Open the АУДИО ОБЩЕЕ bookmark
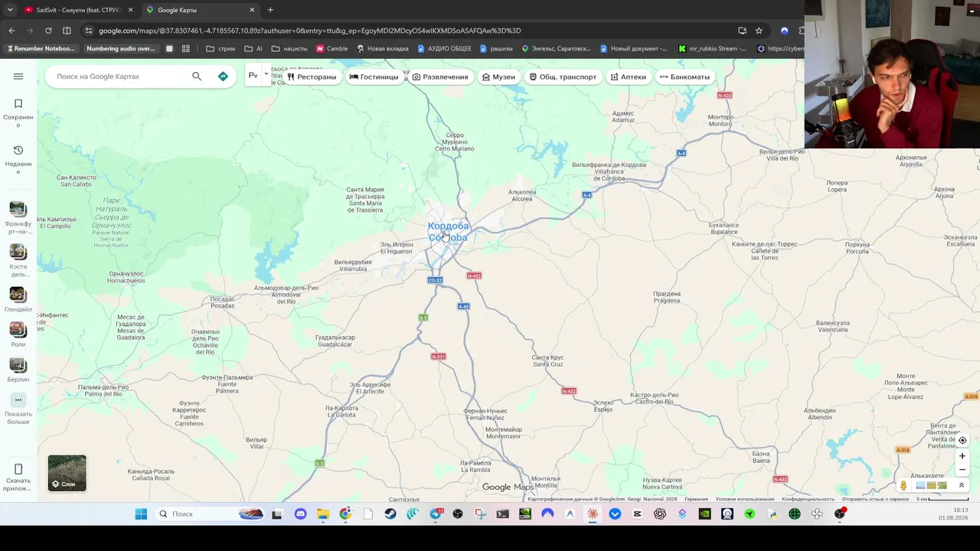Screen dimensions: 980x551 point(444,48)
